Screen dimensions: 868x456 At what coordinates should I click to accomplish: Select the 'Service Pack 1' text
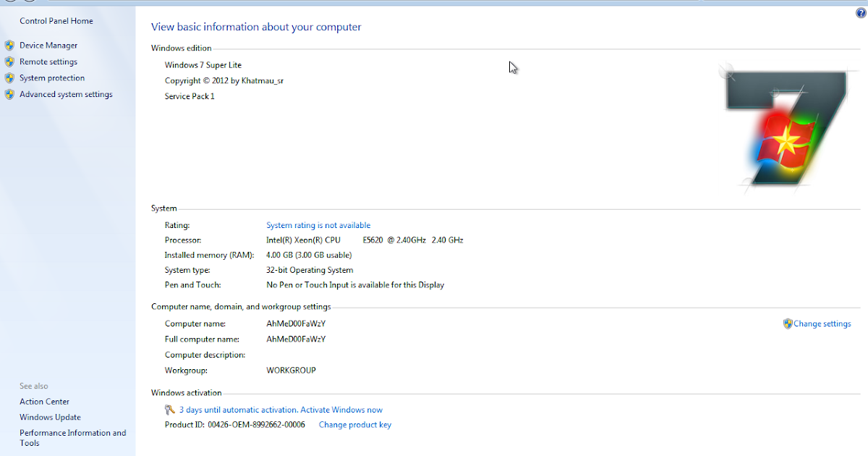click(x=190, y=96)
